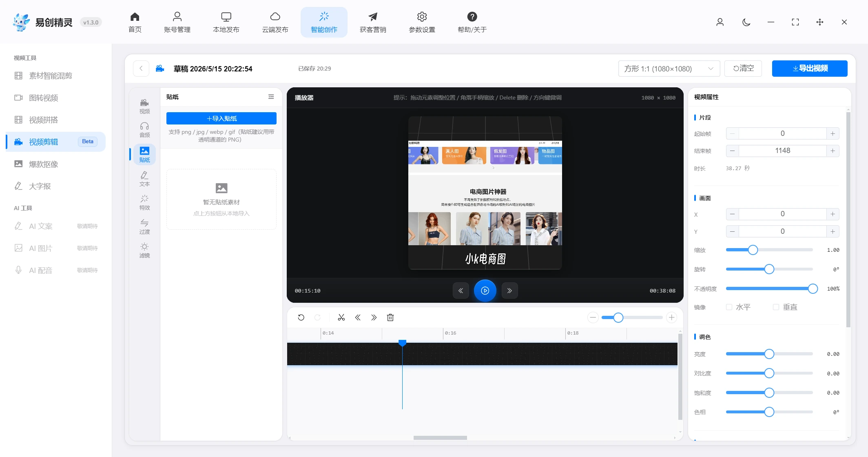Adjust the 缩放 scale slider
The image size is (868, 457).
tap(753, 250)
